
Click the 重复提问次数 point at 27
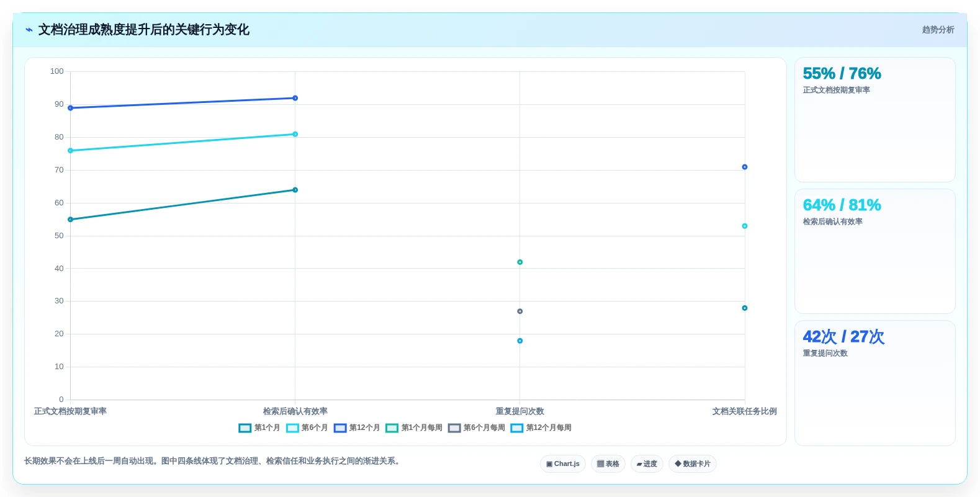point(520,311)
